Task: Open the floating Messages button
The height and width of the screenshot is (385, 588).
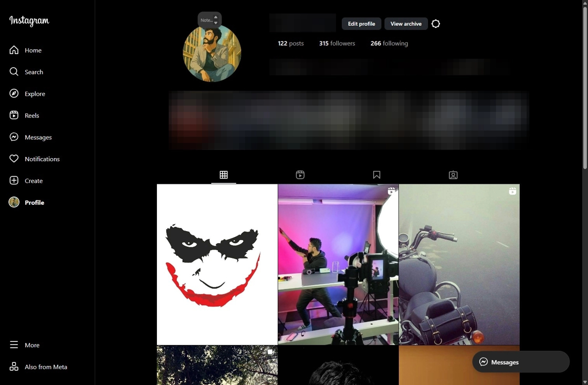Action: [x=521, y=362]
